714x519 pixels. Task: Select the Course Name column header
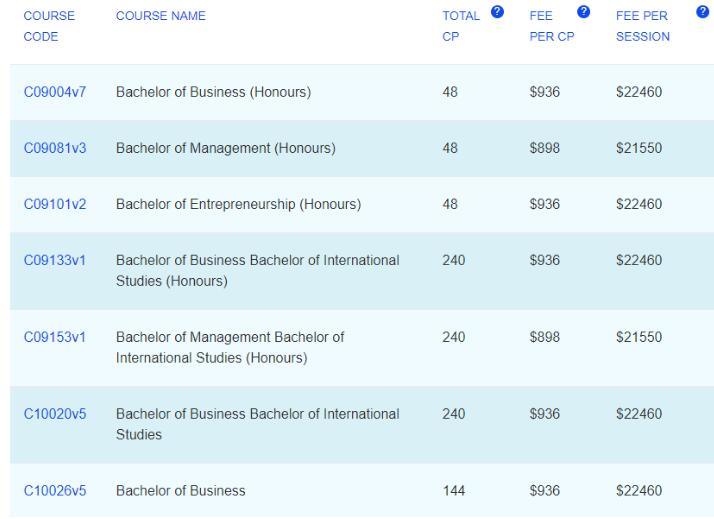point(161,15)
